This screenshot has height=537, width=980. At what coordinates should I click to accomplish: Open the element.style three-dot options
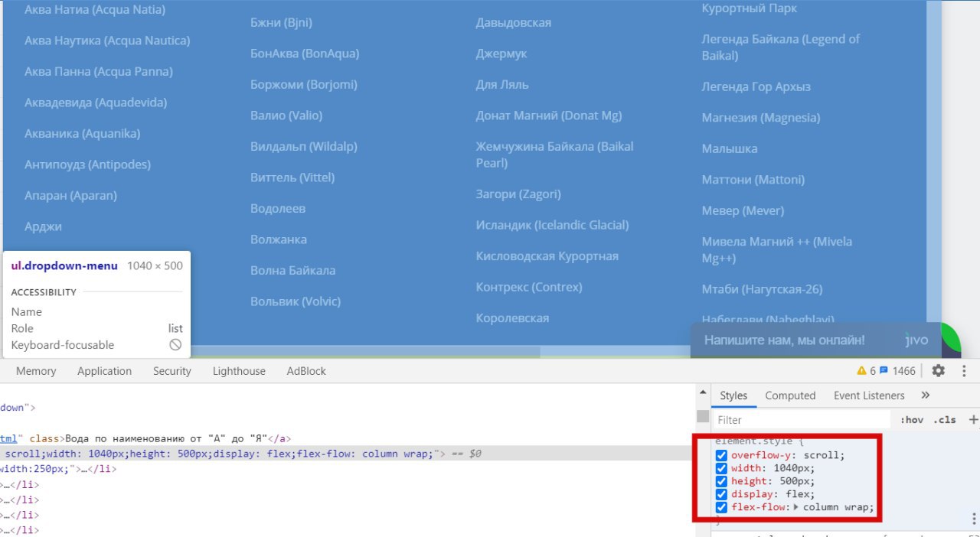[974, 518]
